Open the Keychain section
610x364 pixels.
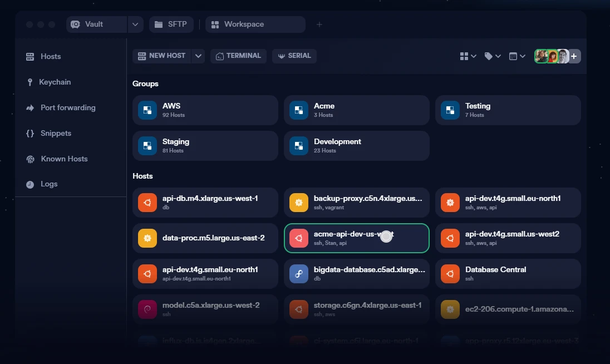coord(48,82)
